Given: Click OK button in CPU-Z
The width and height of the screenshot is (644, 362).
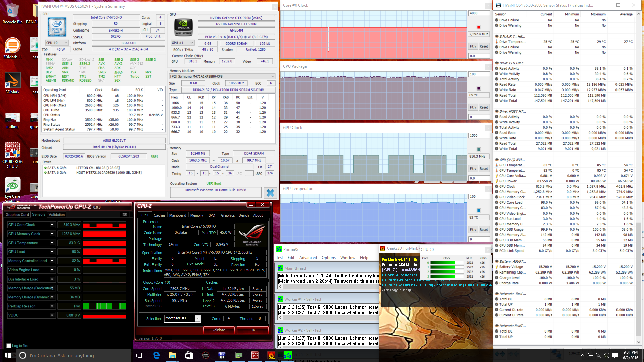Looking at the screenshot, I should click(253, 330).
